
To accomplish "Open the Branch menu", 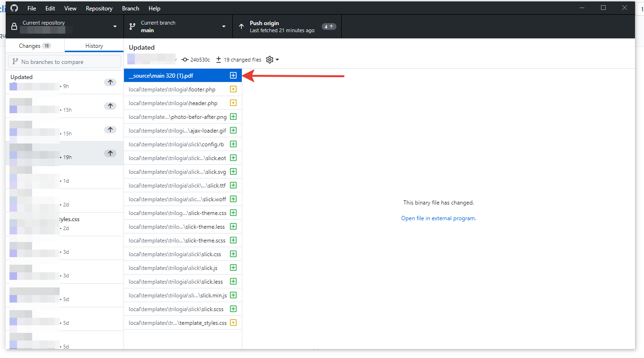I will point(131,9).
